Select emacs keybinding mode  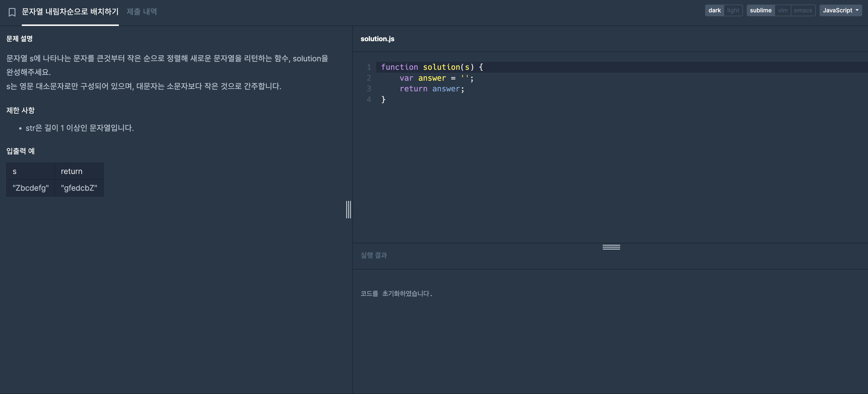803,10
